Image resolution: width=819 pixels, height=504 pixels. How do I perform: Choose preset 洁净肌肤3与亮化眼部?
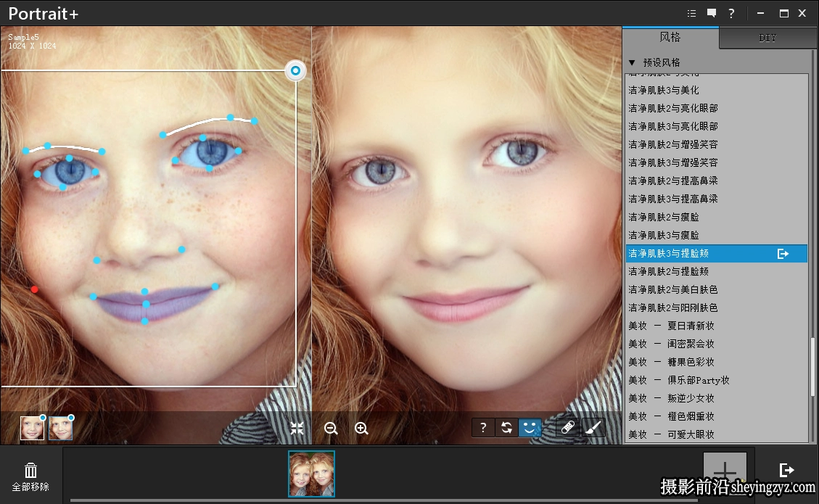(x=717, y=126)
